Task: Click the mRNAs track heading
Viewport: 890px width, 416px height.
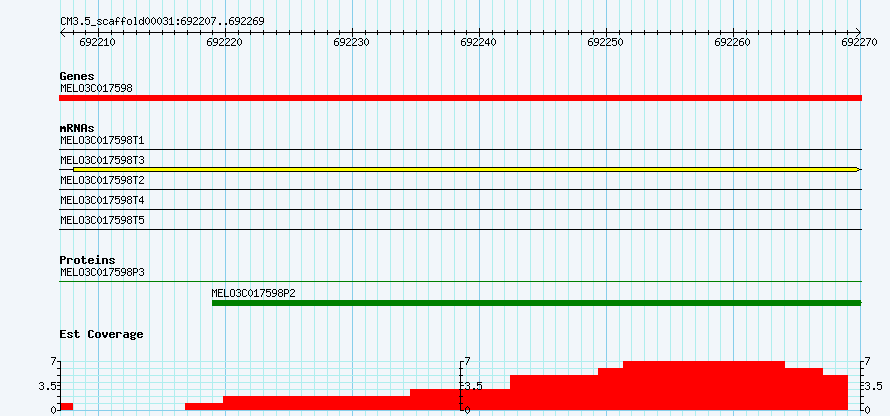Action: pyautogui.click(x=77, y=128)
